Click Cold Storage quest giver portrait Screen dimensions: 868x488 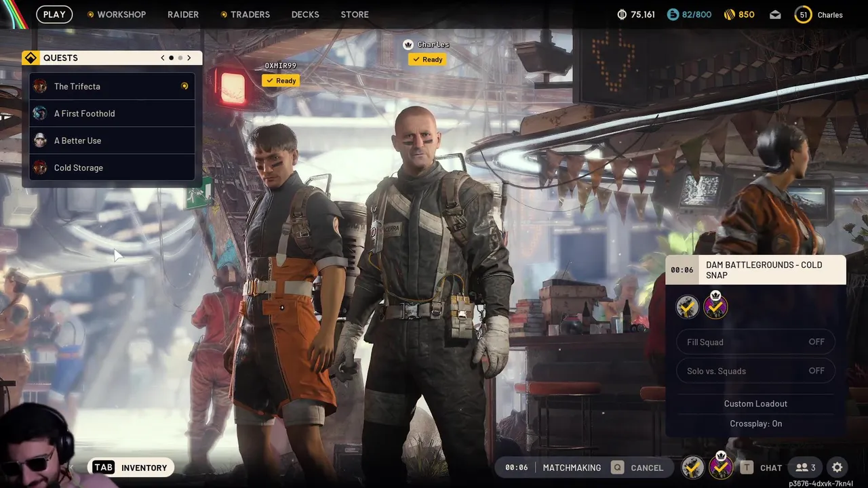pos(40,167)
